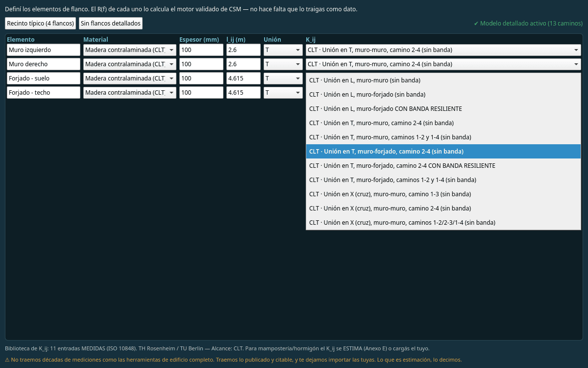Pick list option "Unión en T, muro-muro, camino 2-4"
Image resolution: width=588 pixels, height=368 pixels.
(443, 123)
